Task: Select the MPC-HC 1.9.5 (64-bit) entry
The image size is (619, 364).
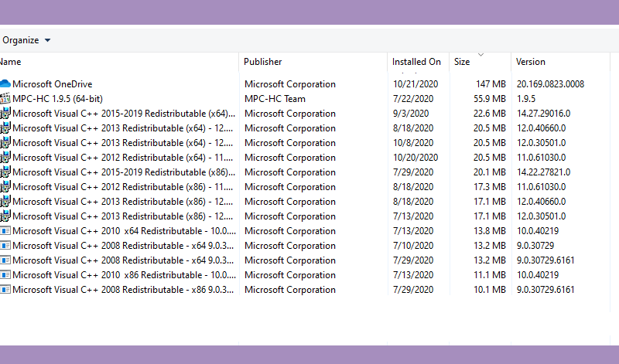Action: point(57,99)
